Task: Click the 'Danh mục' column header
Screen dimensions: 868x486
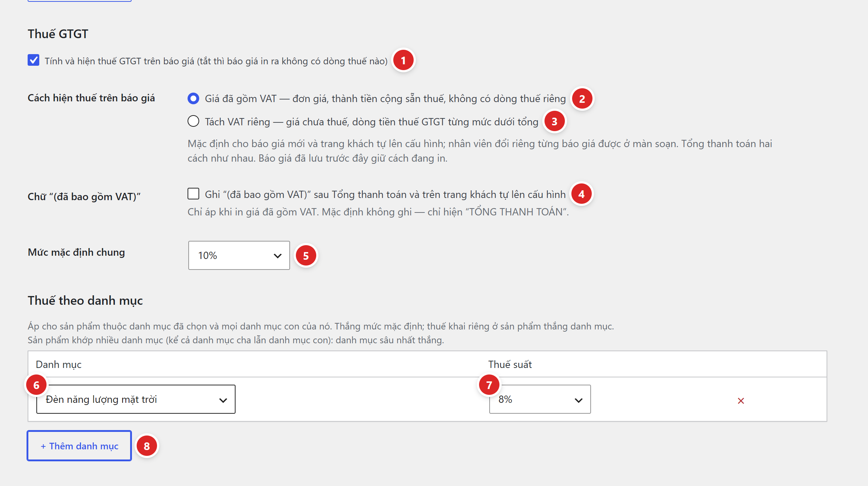Action: point(59,364)
